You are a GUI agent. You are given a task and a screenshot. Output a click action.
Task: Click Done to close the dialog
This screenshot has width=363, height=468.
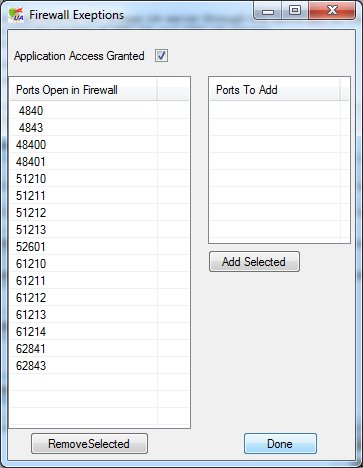pyautogui.click(x=280, y=444)
